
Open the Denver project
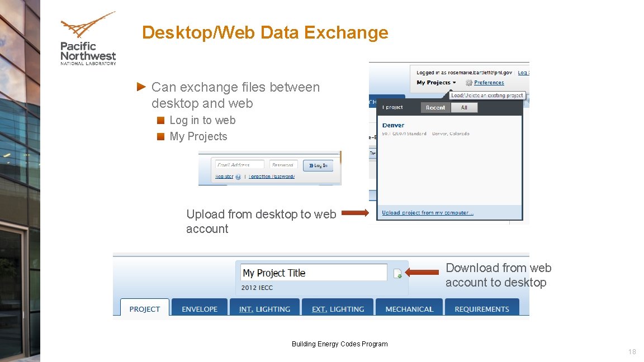pos(393,126)
